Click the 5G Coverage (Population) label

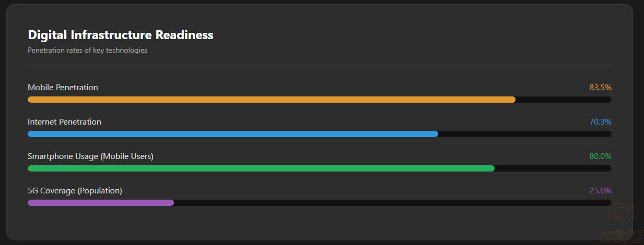pos(75,191)
